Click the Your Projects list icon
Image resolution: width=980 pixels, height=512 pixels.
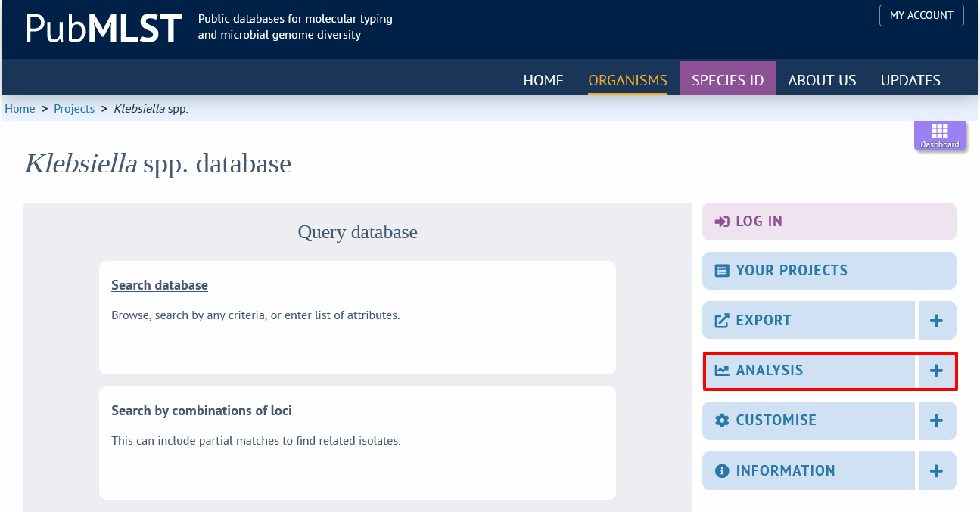722,271
